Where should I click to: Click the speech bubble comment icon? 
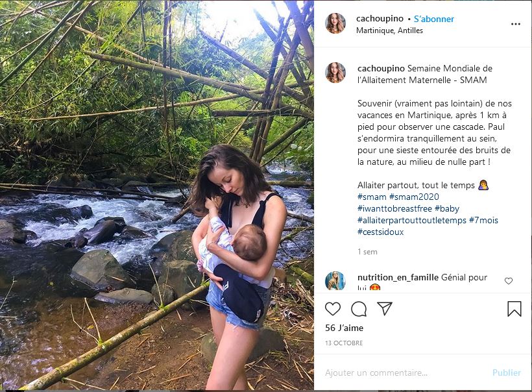point(359,309)
